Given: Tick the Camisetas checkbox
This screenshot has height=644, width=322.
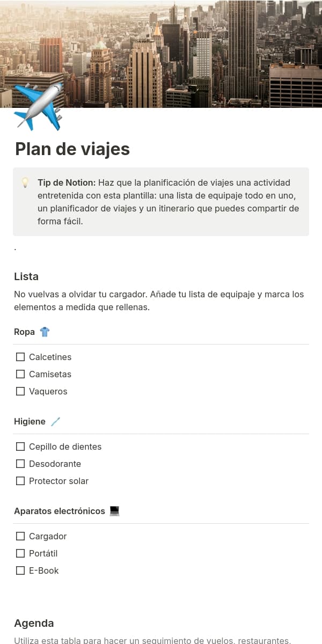Looking at the screenshot, I should coord(20,374).
